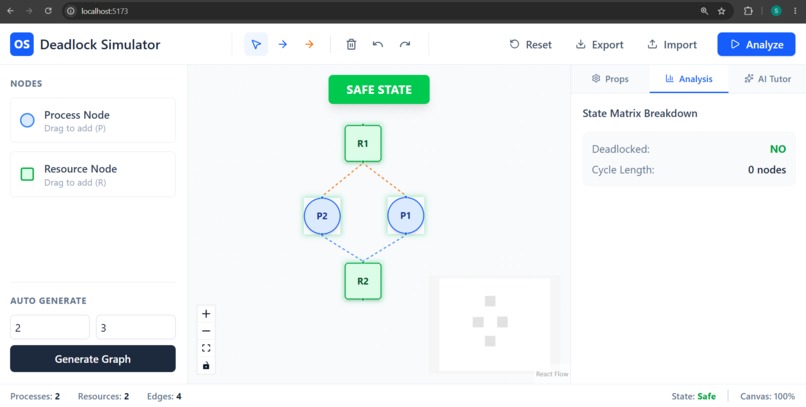Choose the blue request edge arrow tool
Image resolution: width=806 pixels, height=407 pixels.
283,44
